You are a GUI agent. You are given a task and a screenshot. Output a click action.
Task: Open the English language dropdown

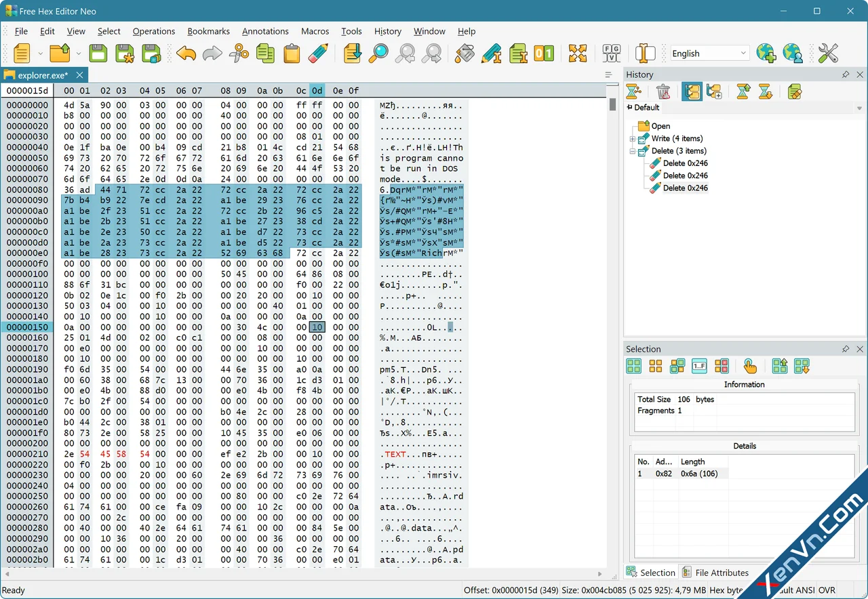click(x=709, y=53)
